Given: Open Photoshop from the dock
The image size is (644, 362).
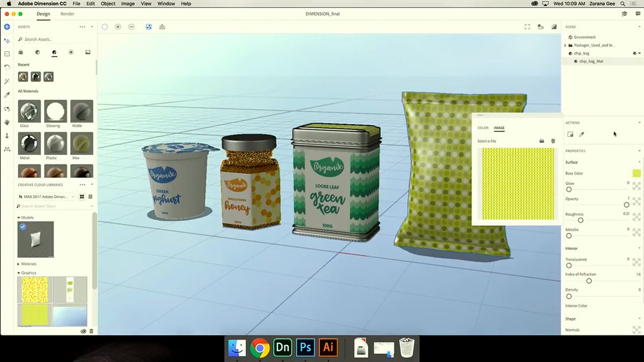Looking at the screenshot, I should (x=305, y=348).
